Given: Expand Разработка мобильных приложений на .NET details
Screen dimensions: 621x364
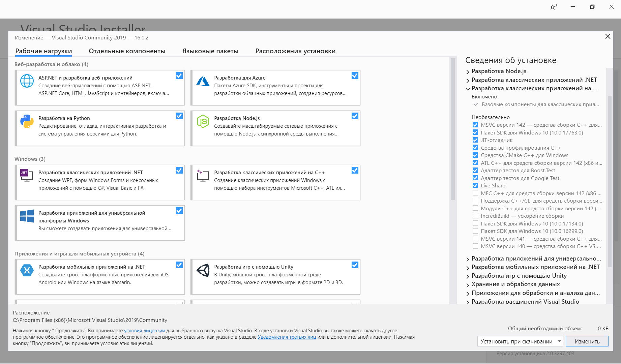Looking at the screenshot, I should [x=468, y=268].
